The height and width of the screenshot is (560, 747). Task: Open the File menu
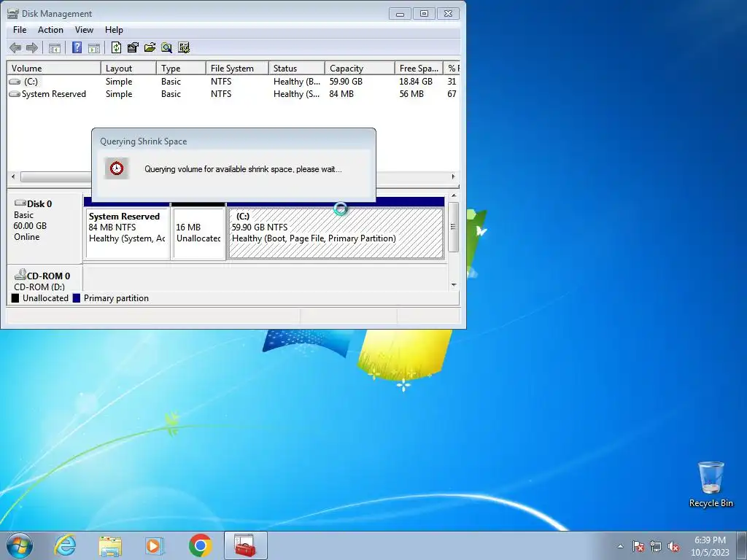(x=20, y=29)
